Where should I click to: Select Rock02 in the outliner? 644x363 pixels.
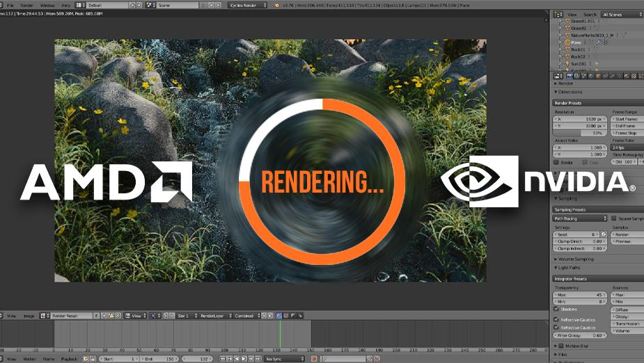point(578,56)
